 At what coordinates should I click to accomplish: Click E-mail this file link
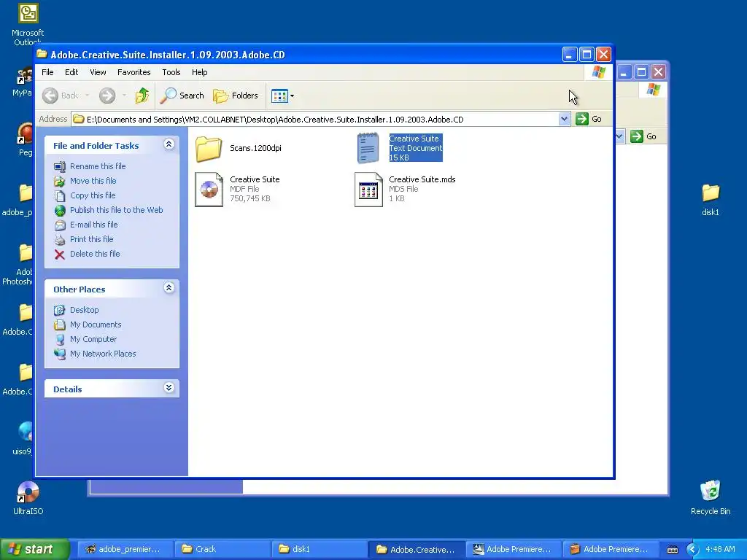[94, 225]
